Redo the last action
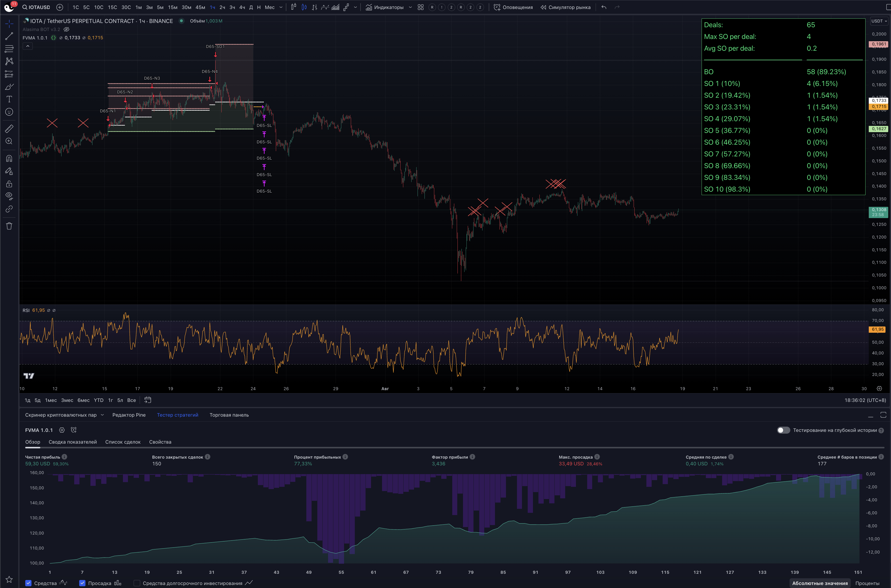Viewport: 891px width, 588px height. [617, 7]
